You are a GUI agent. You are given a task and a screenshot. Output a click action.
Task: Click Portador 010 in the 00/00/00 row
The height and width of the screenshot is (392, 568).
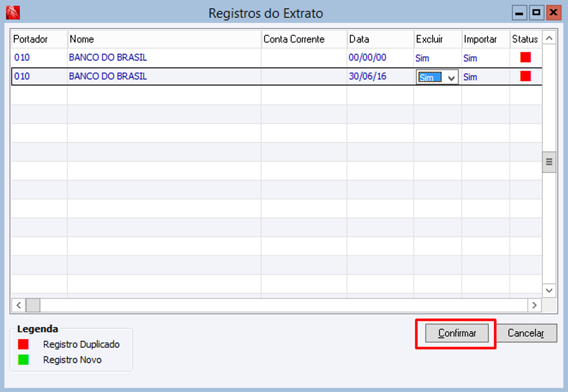click(22, 58)
